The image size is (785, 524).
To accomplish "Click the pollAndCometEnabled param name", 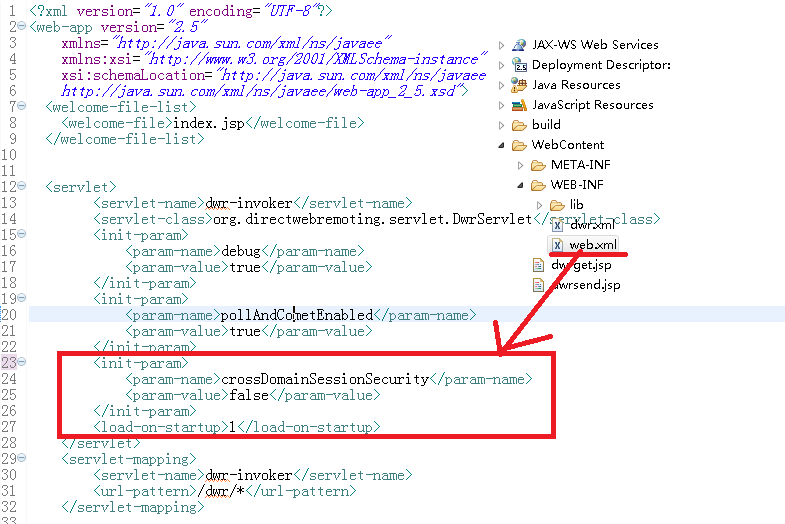I will pyautogui.click(x=297, y=315).
